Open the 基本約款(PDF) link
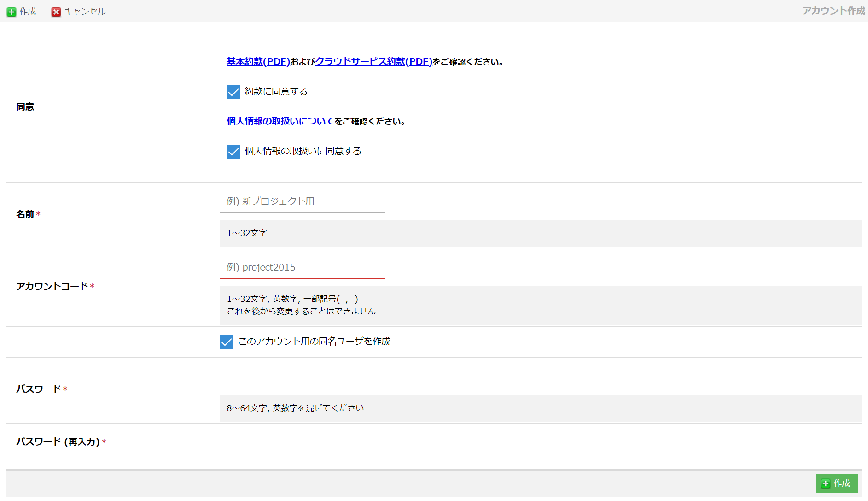 point(258,61)
